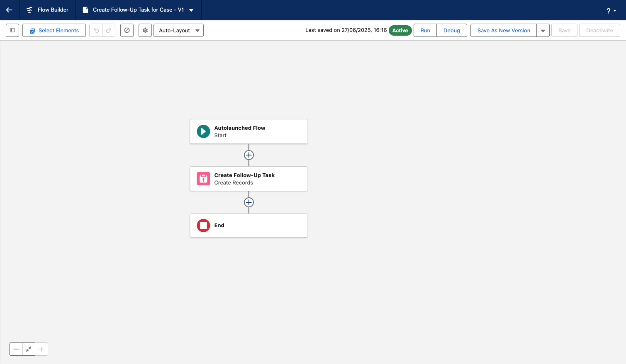Open the Auto-Layout dropdown
The width and height of the screenshot is (626, 364).
point(178,30)
